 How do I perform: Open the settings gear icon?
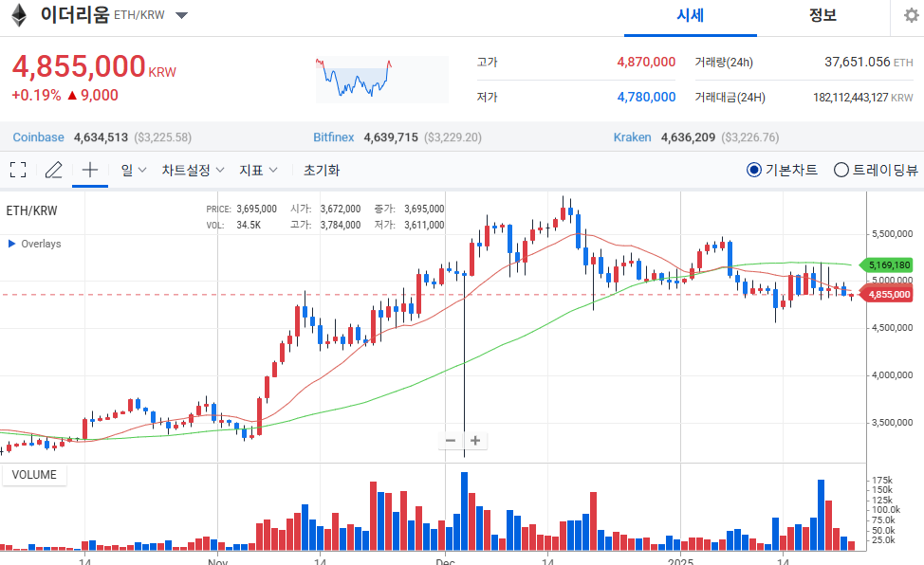pyautogui.click(x=911, y=15)
